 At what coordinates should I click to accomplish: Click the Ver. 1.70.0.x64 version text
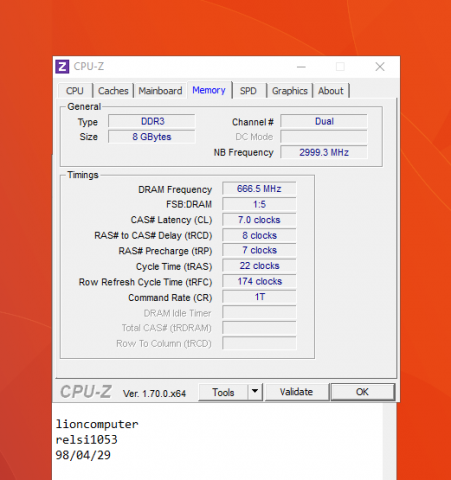pos(154,394)
